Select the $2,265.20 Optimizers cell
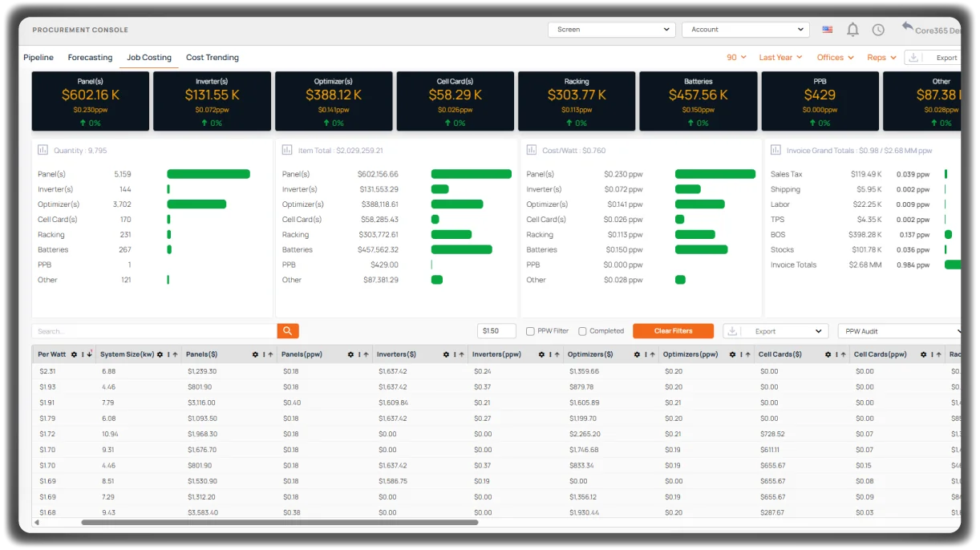 583,434
